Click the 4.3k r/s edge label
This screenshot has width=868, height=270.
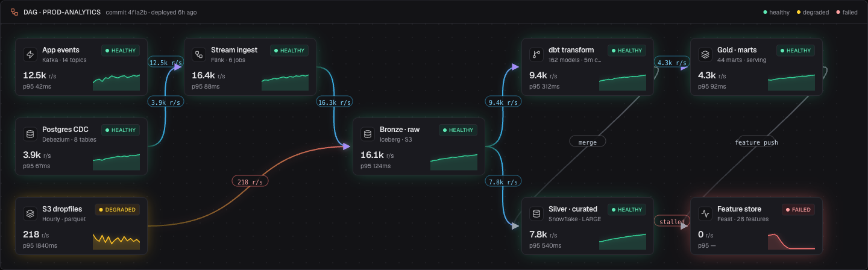(672, 63)
